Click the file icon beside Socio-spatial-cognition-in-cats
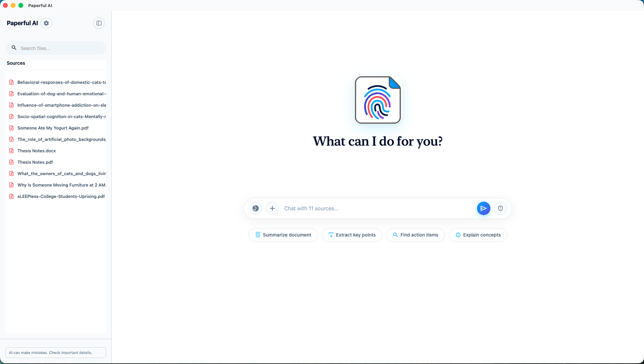Image resolution: width=644 pixels, height=364 pixels. tap(11, 116)
